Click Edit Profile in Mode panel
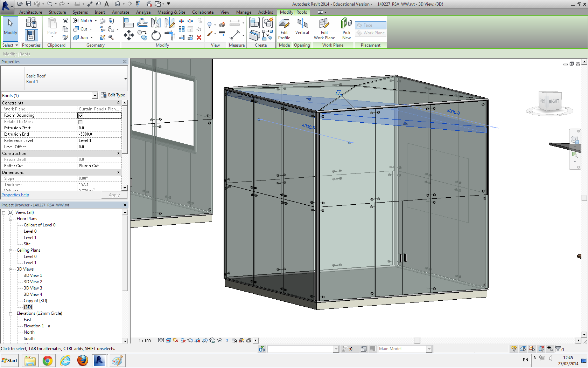The image size is (588, 368). [284, 29]
